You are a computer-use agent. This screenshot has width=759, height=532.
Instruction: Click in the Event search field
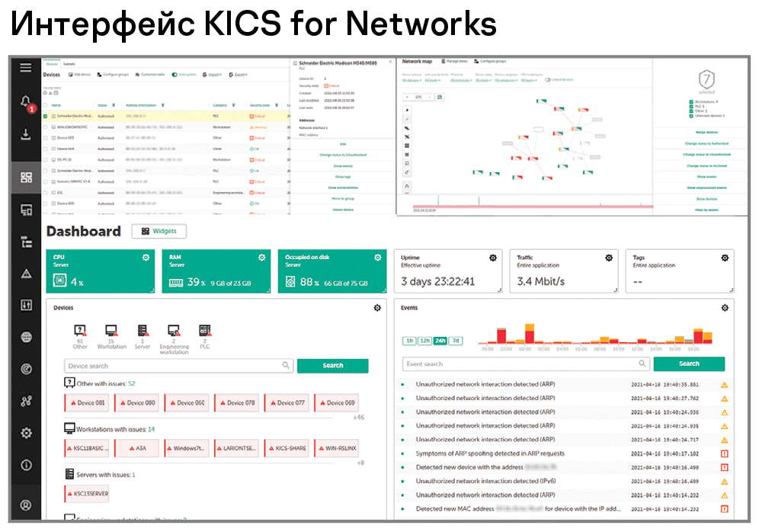coord(526,364)
